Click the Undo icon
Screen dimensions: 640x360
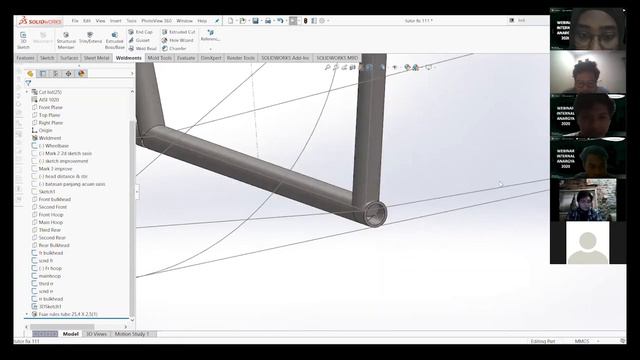[280, 20]
